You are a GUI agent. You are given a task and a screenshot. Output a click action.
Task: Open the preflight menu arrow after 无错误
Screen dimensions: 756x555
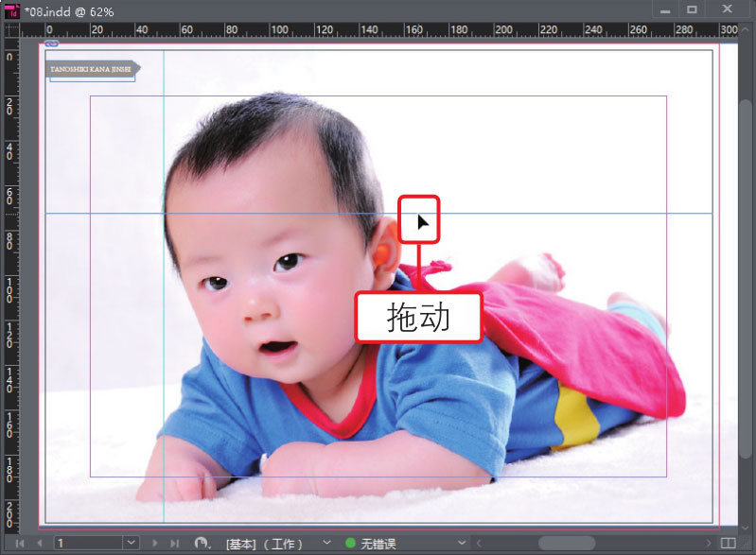pyautogui.click(x=462, y=543)
